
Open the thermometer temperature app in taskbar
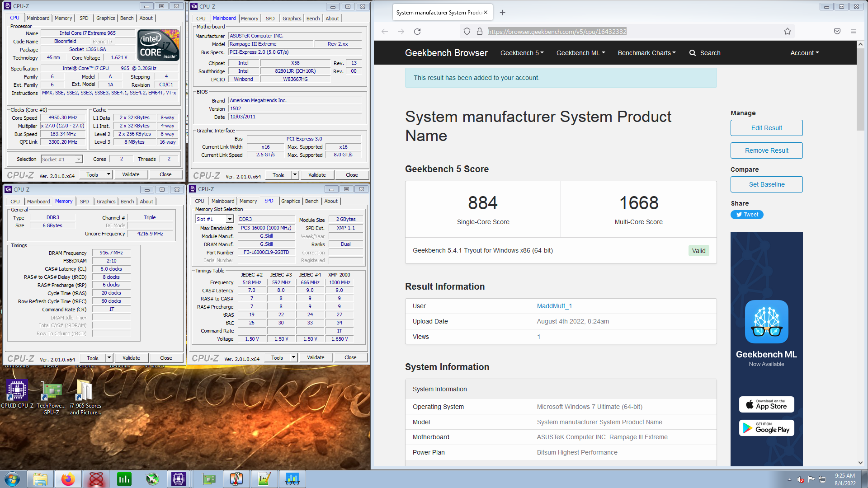[236, 479]
